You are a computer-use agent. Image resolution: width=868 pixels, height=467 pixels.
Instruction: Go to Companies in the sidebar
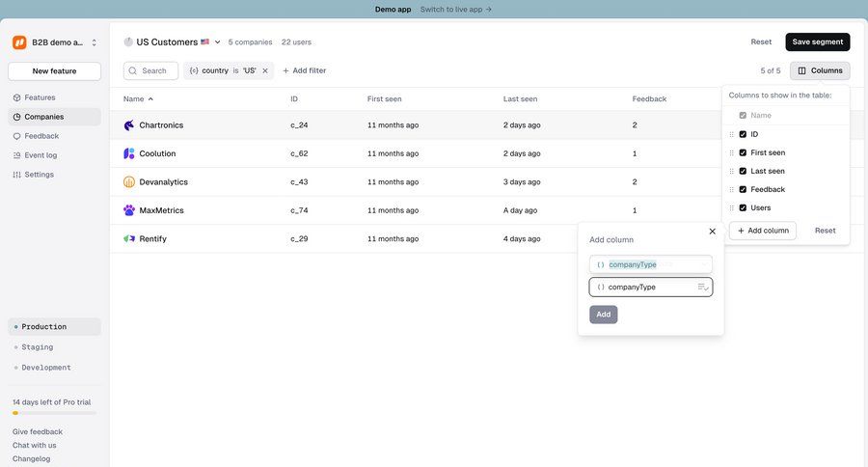coord(54,117)
